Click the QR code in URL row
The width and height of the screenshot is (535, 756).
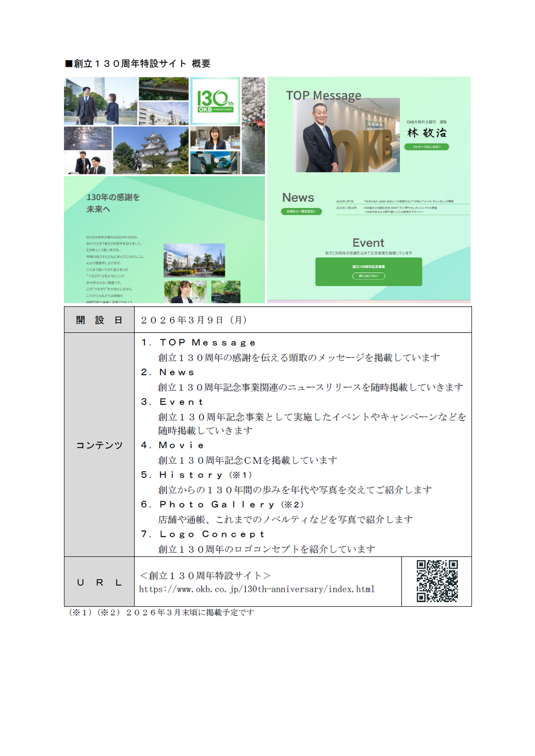coord(437,581)
